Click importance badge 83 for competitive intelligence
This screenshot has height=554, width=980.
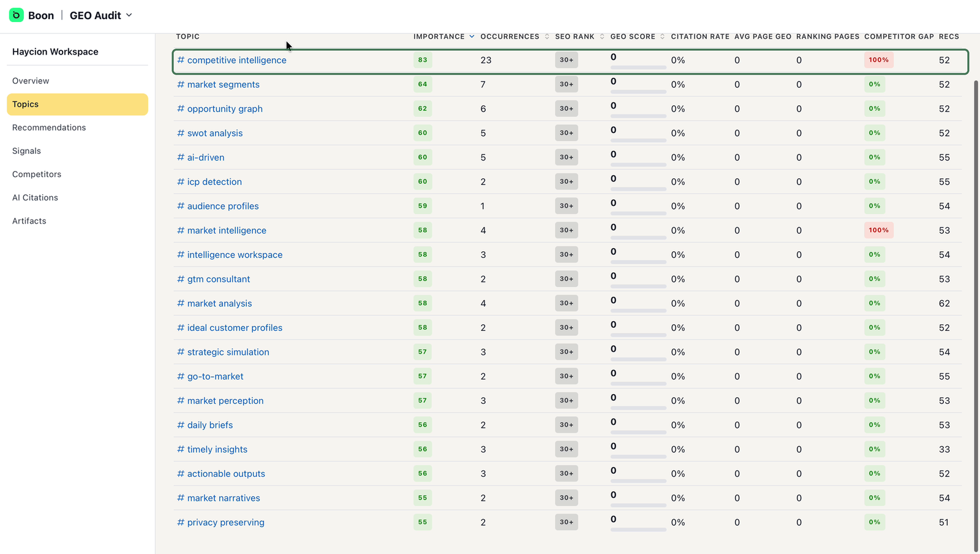click(423, 60)
